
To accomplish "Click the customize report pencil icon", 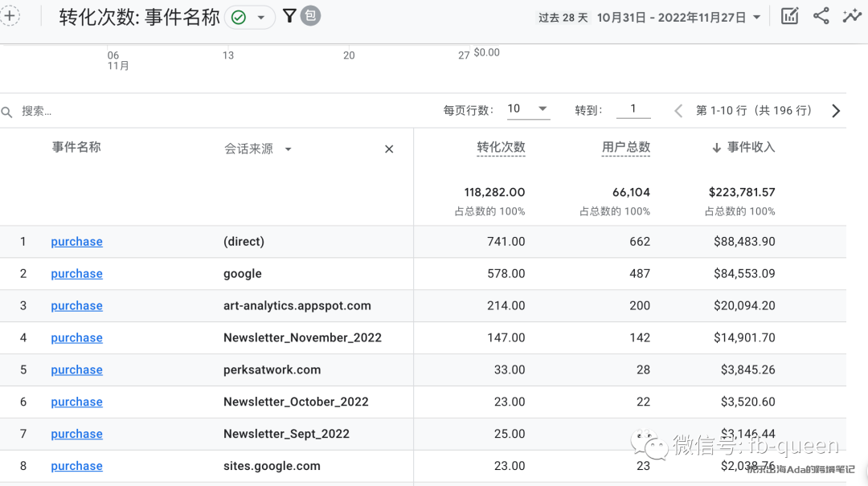I will (789, 16).
